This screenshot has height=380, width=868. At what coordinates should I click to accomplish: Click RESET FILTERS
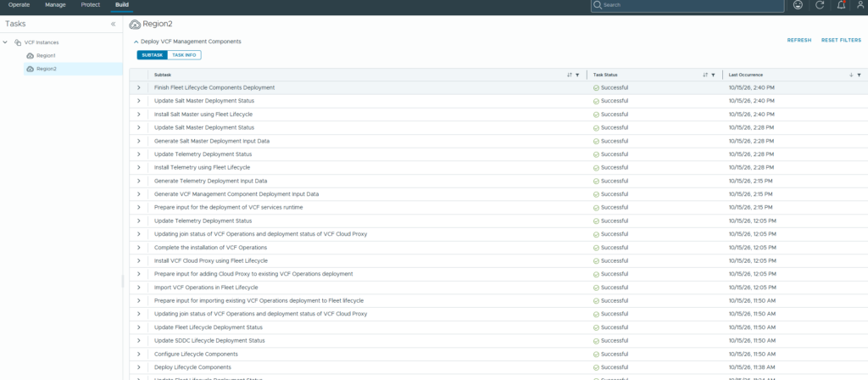click(x=842, y=41)
